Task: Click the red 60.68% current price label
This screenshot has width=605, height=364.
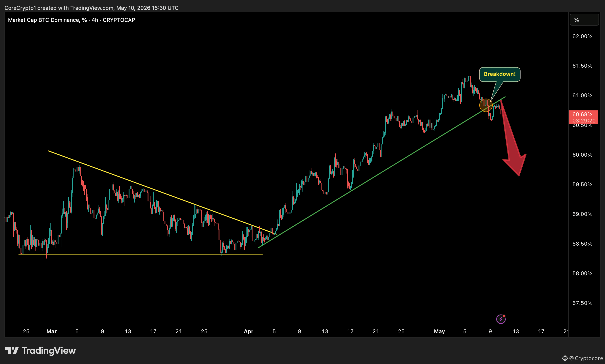Action: pyautogui.click(x=582, y=114)
